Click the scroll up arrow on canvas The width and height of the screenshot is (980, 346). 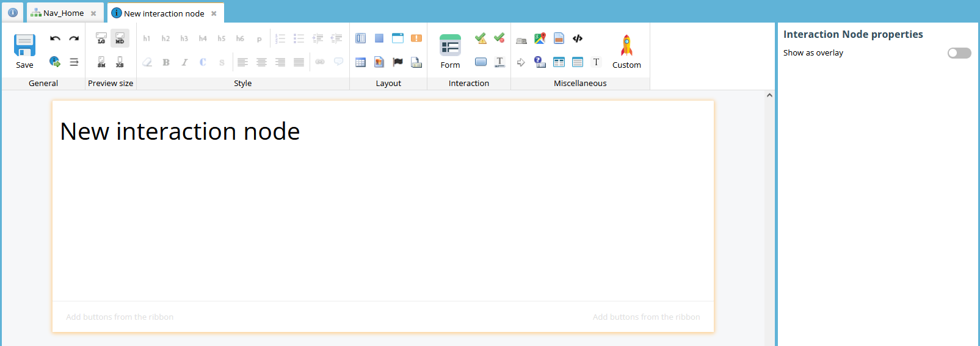769,95
